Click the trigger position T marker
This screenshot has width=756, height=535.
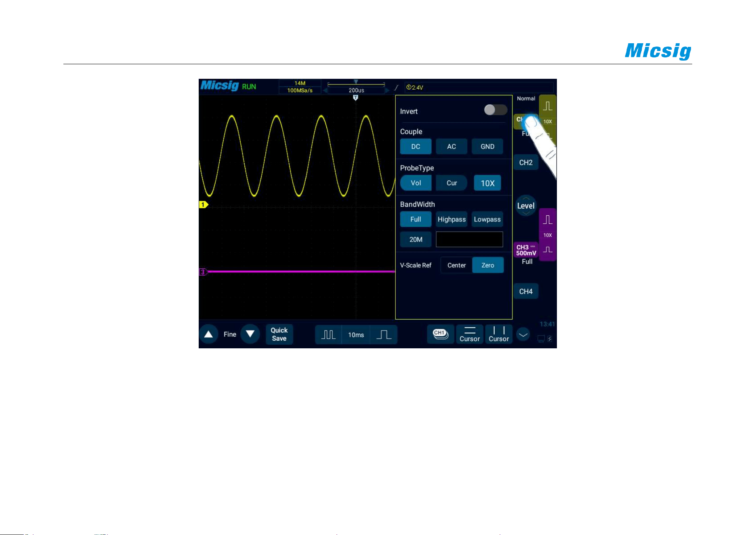(x=355, y=98)
